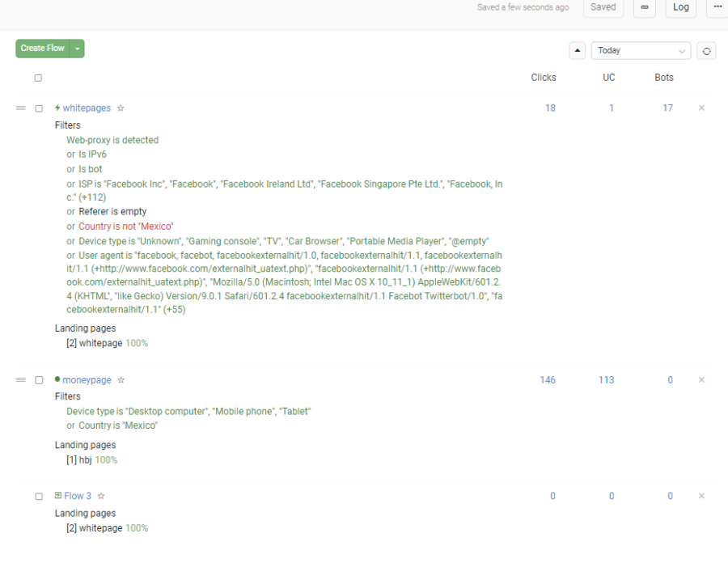Click whitepages bots value 17
The height and width of the screenshot is (580, 728).
point(667,108)
